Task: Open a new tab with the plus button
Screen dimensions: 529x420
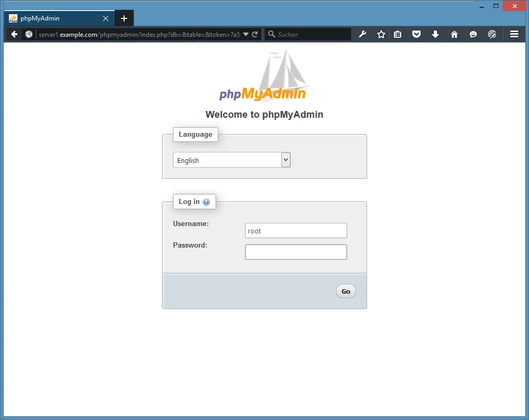Action: (x=124, y=18)
